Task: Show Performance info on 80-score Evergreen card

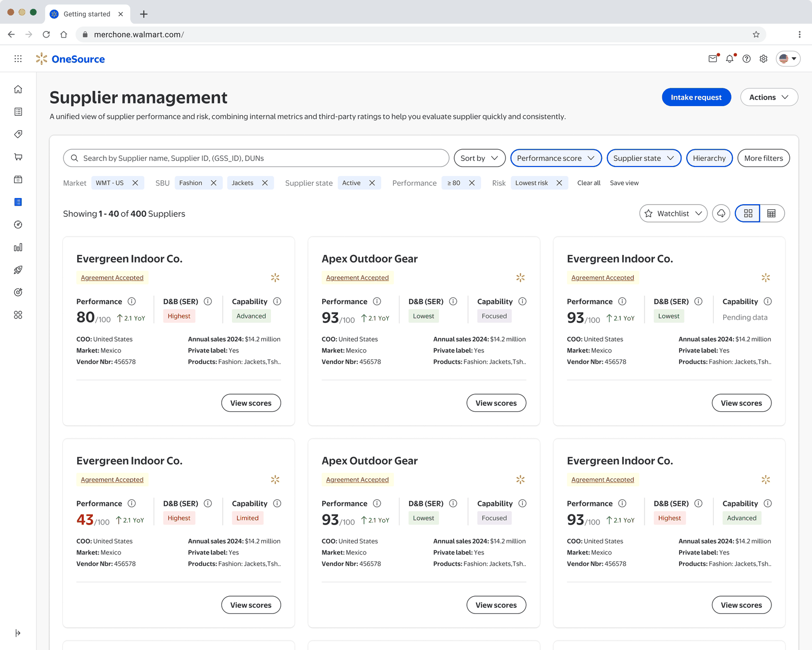Action: click(131, 301)
